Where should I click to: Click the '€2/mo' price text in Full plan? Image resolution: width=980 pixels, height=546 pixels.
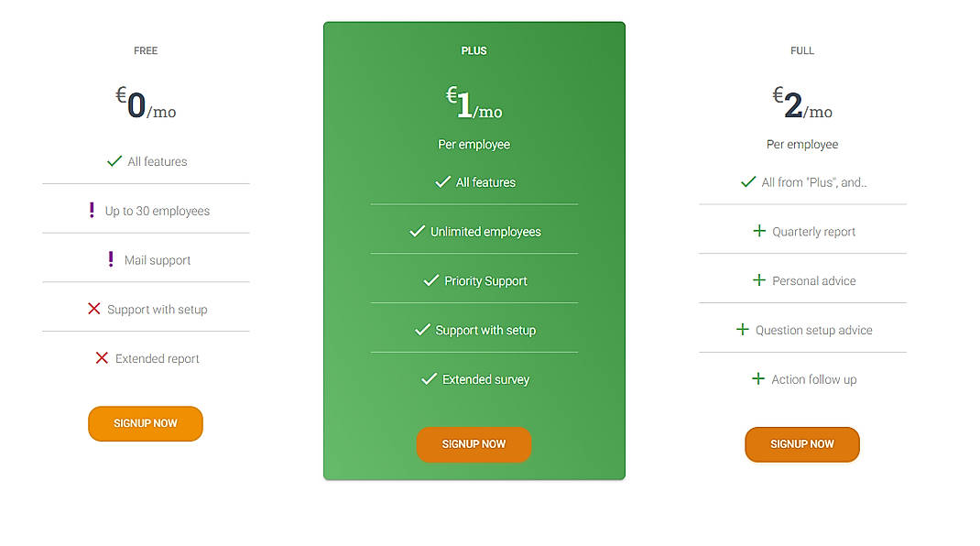pyautogui.click(x=802, y=103)
